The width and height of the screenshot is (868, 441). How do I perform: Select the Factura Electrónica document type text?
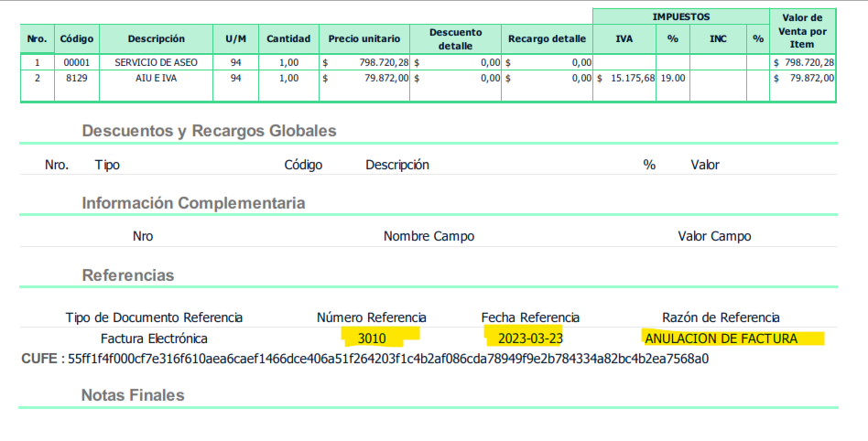point(154,339)
